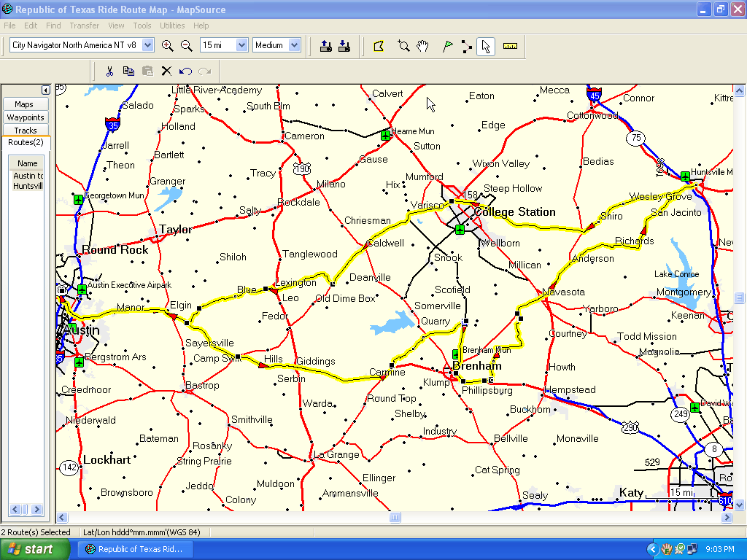The width and height of the screenshot is (747, 560).
Task: Click the Send to Device icon
Action: point(326,46)
